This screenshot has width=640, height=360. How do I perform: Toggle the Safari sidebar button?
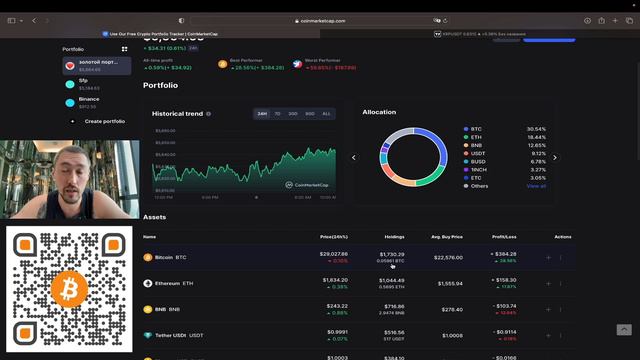tap(11, 20)
